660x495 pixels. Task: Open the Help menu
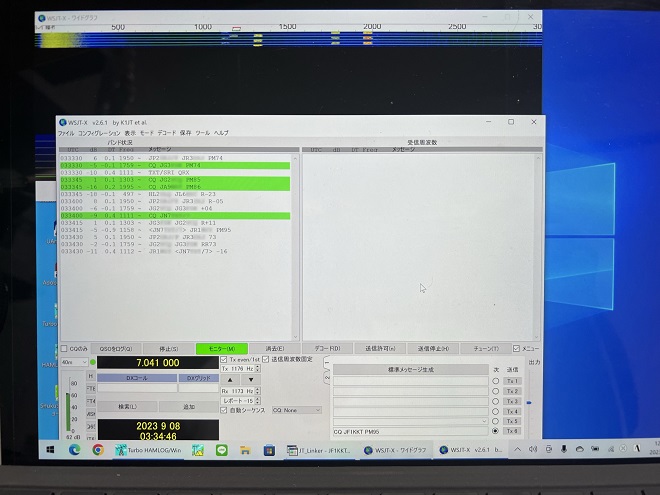221,133
